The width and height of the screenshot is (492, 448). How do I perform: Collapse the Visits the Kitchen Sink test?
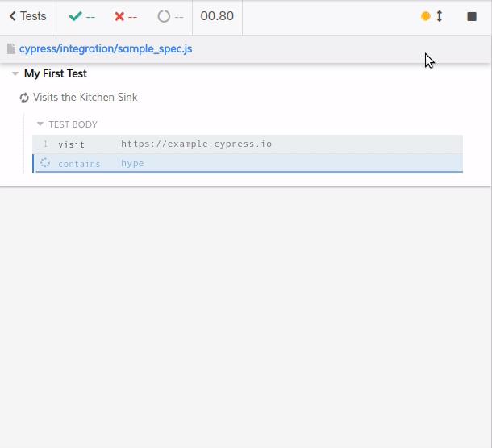click(x=85, y=98)
